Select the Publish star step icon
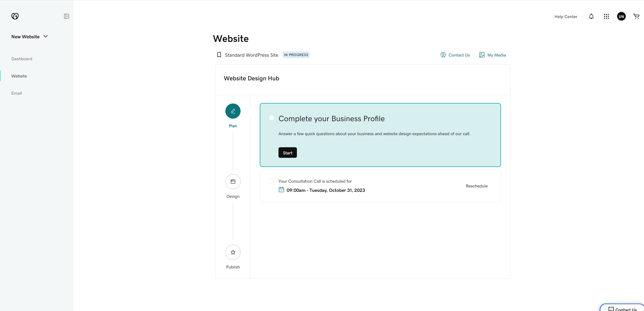This screenshot has width=644, height=311. point(233,252)
